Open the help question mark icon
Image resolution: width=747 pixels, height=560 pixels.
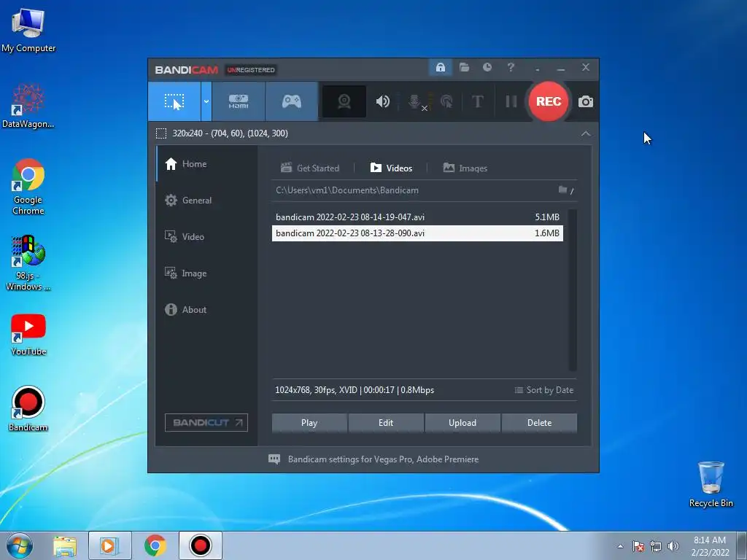511,67
